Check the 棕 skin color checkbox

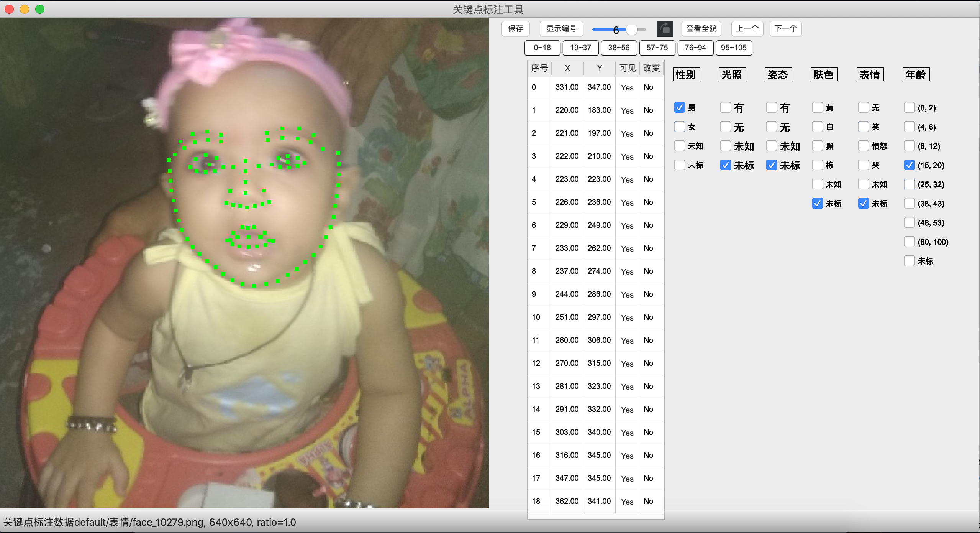(x=817, y=165)
